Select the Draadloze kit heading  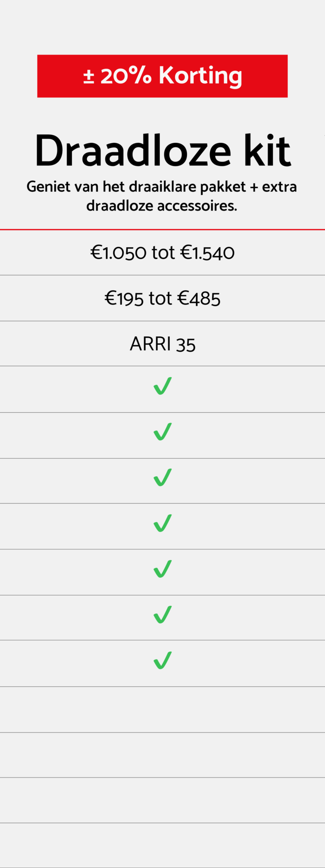coord(162,151)
